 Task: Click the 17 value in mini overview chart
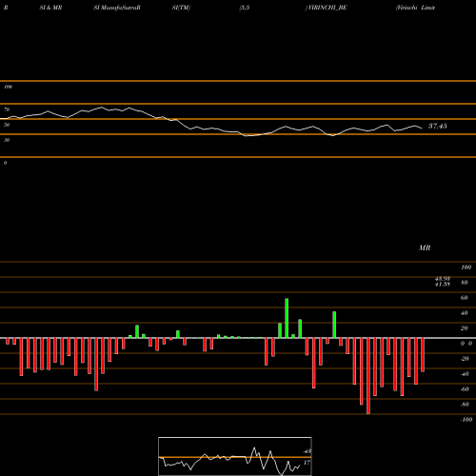click(307, 463)
